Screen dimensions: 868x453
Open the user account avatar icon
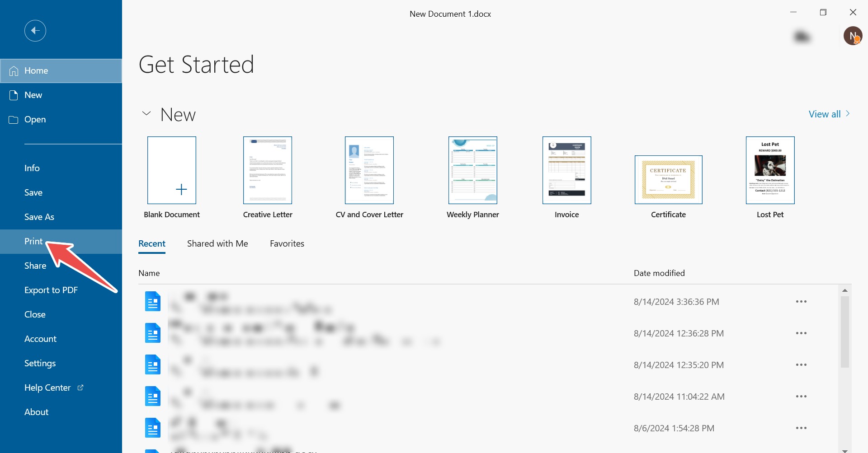point(853,36)
